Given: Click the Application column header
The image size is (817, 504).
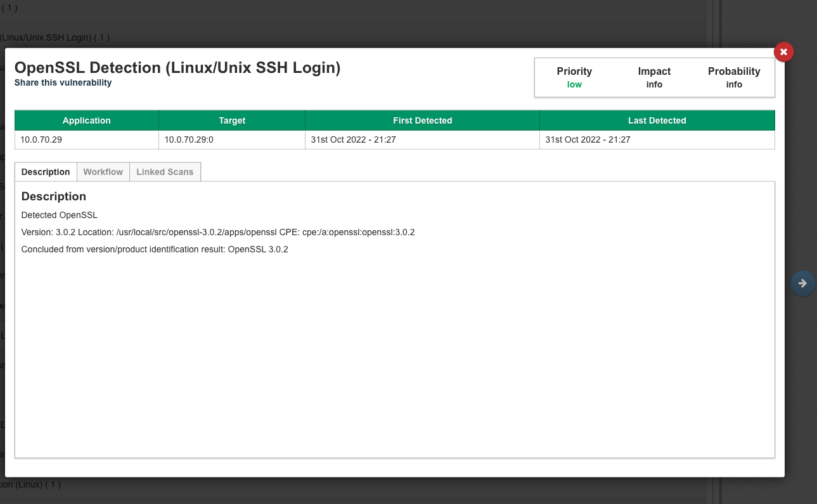Looking at the screenshot, I should (87, 120).
